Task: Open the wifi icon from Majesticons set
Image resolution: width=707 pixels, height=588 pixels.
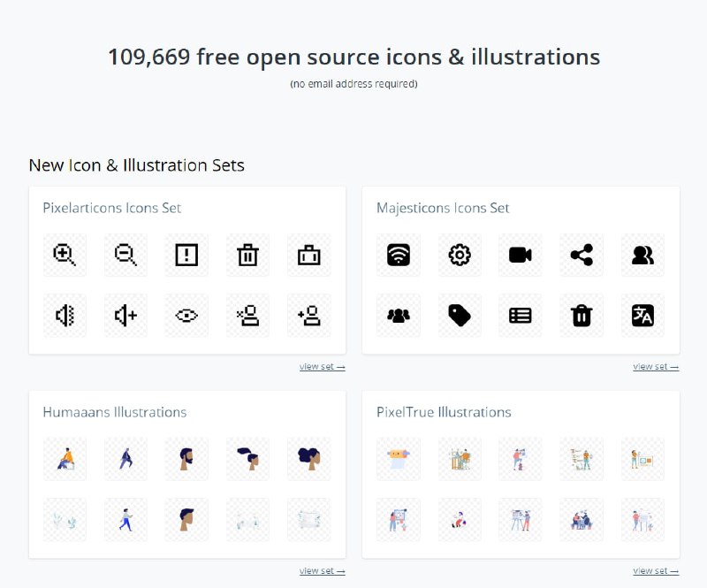Action: click(398, 255)
